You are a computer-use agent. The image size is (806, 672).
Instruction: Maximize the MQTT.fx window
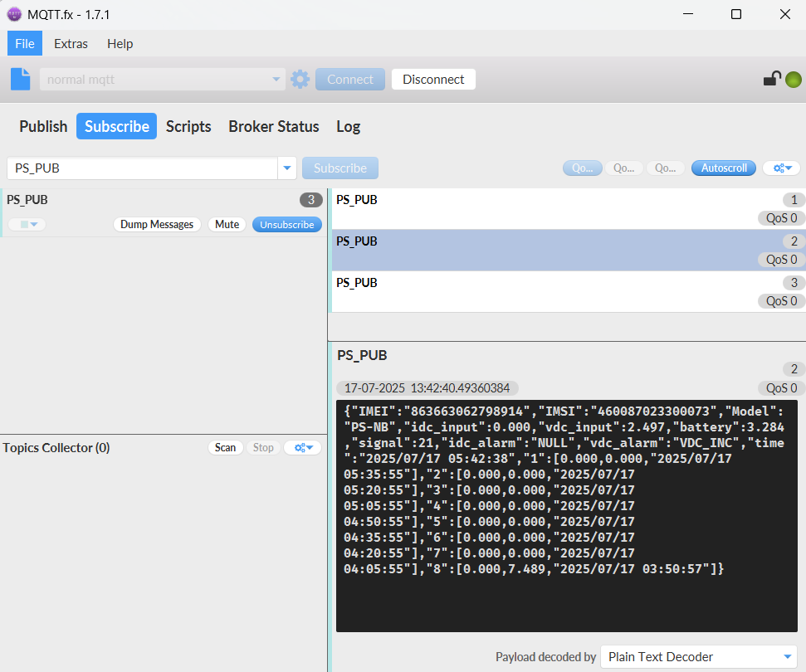click(736, 14)
